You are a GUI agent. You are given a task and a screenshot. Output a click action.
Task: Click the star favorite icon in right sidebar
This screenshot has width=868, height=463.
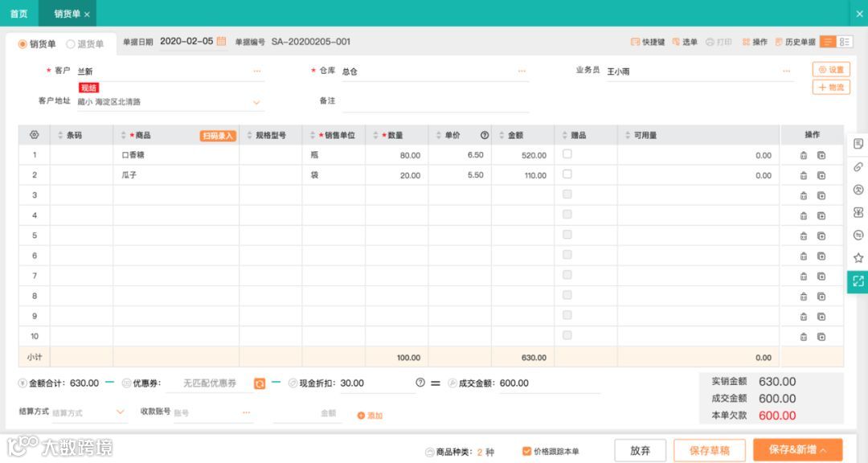point(858,257)
